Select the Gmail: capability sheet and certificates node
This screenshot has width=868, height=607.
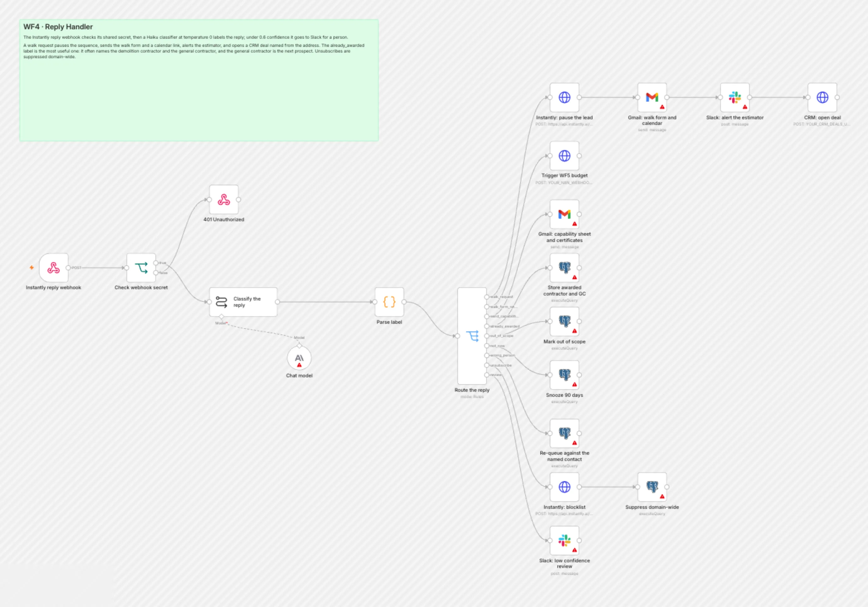pos(565,214)
